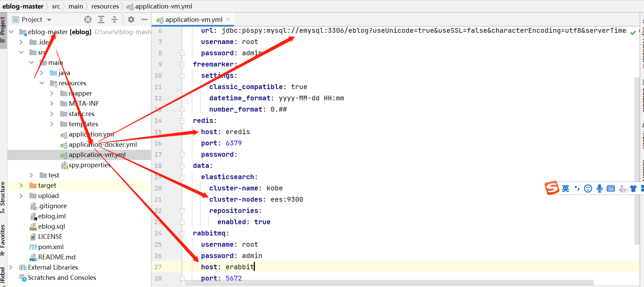Select pom.xml Maven file

51,247
